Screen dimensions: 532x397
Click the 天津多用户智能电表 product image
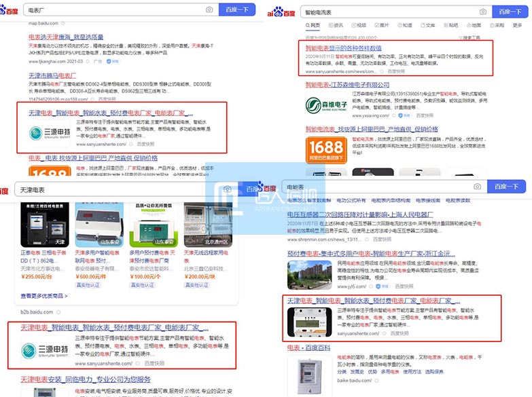coord(99,225)
